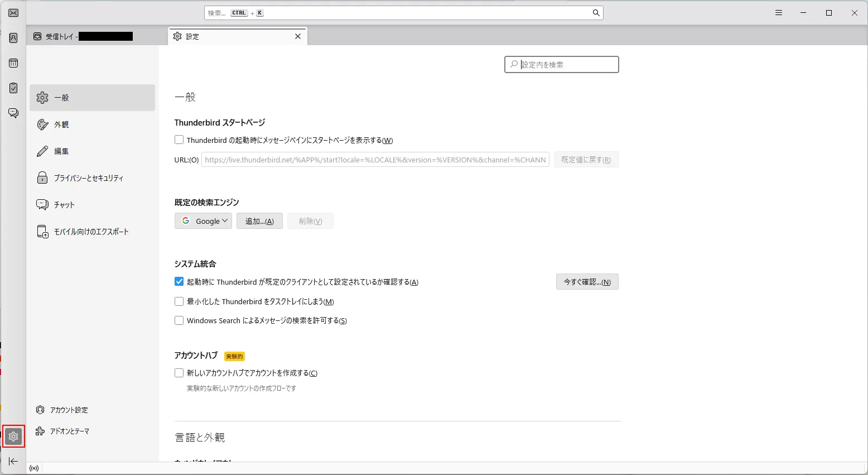Uncheck default client check at startup

(x=179, y=282)
